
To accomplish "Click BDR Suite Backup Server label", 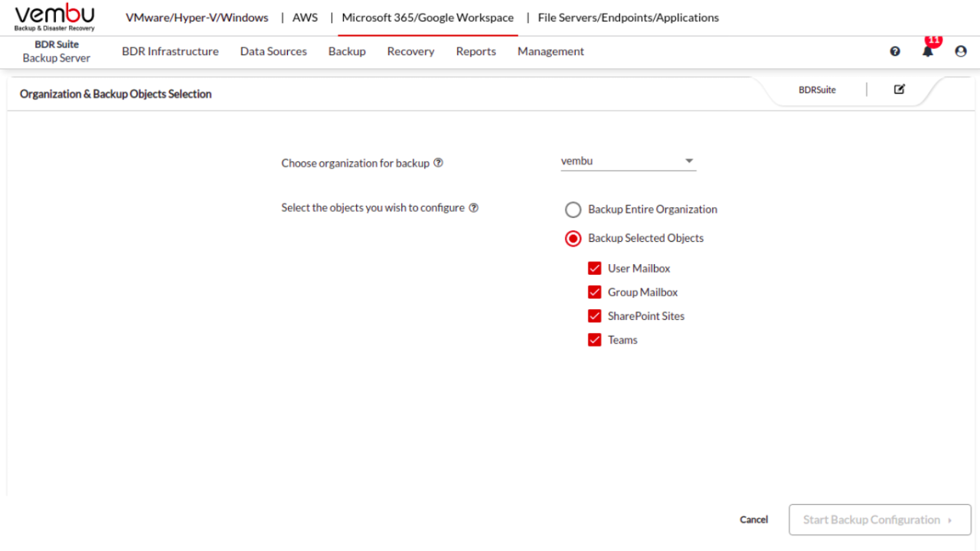I will 57,51.
